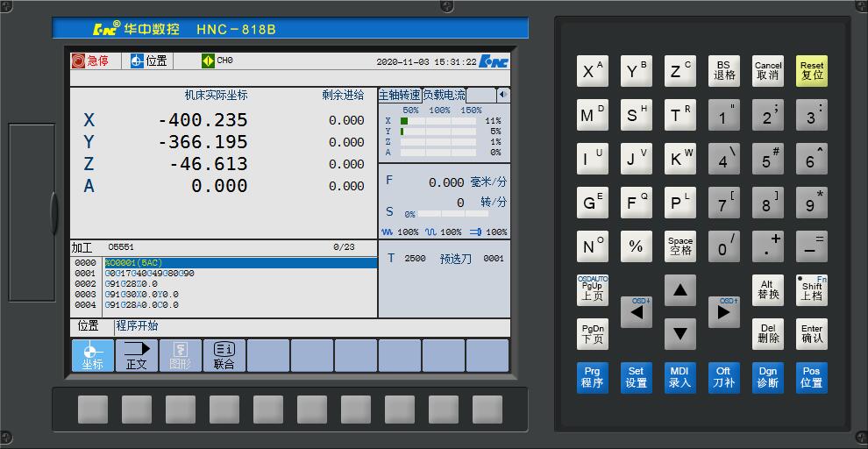Open the 联合 combined display softkey

click(x=224, y=355)
